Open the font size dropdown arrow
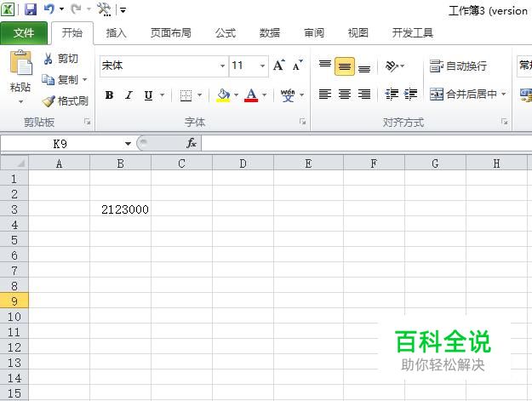Viewport: 532px width, 401px height. (262, 66)
